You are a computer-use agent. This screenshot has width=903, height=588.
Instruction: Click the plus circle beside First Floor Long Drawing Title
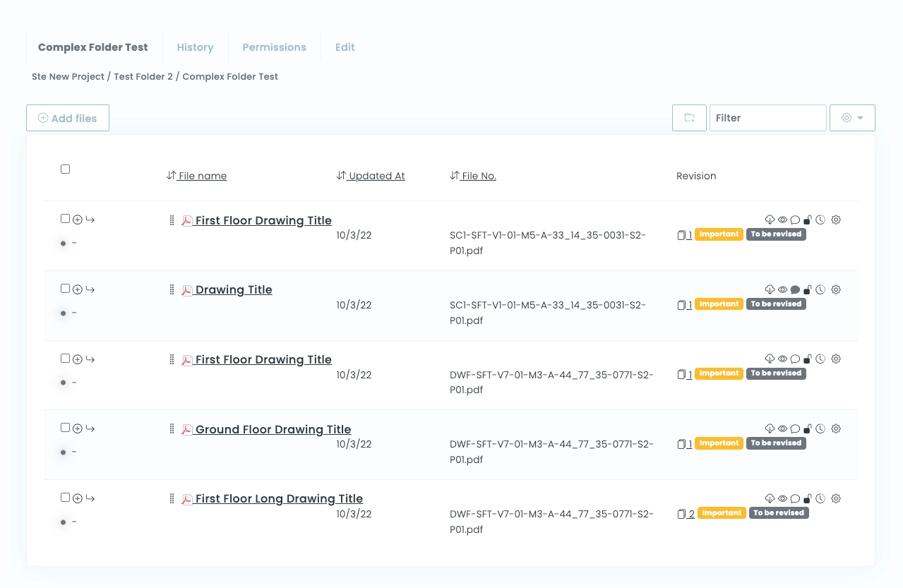pyautogui.click(x=78, y=498)
